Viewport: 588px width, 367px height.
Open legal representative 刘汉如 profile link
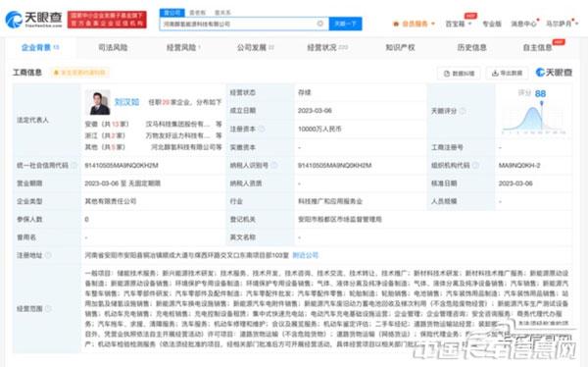[126, 102]
